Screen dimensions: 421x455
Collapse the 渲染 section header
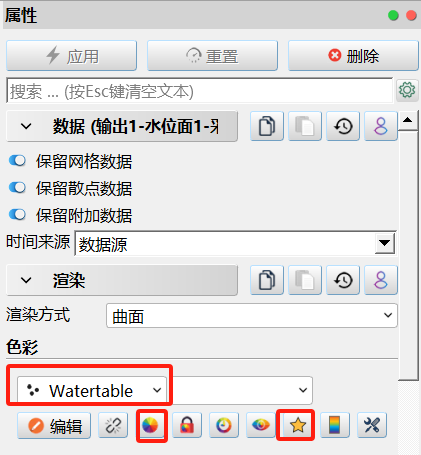point(122,280)
